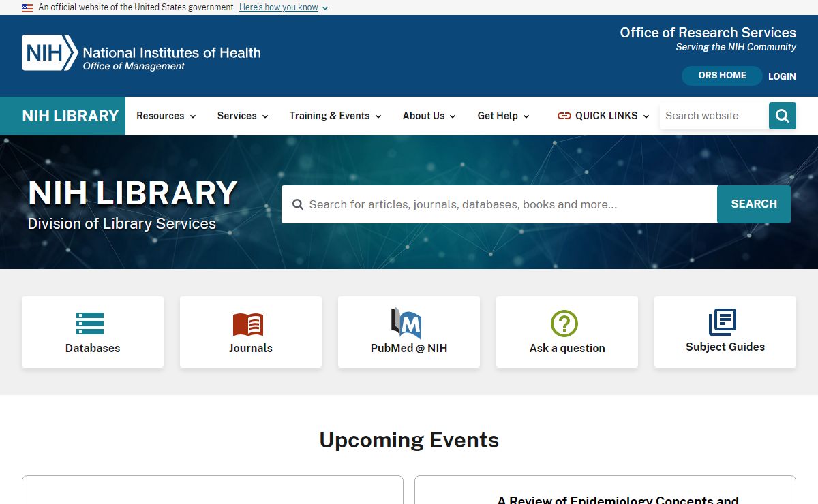Click the green question mark icon
818x504 pixels.
564,324
